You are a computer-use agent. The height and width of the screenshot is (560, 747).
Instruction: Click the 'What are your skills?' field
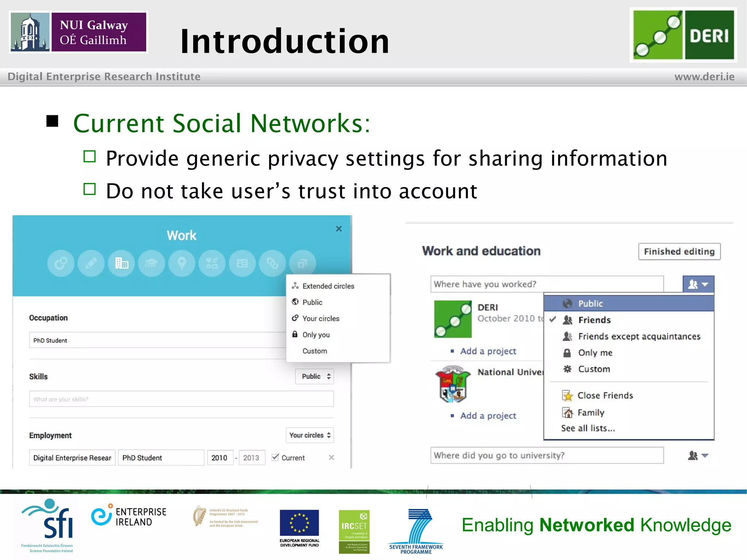click(x=181, y=399)
